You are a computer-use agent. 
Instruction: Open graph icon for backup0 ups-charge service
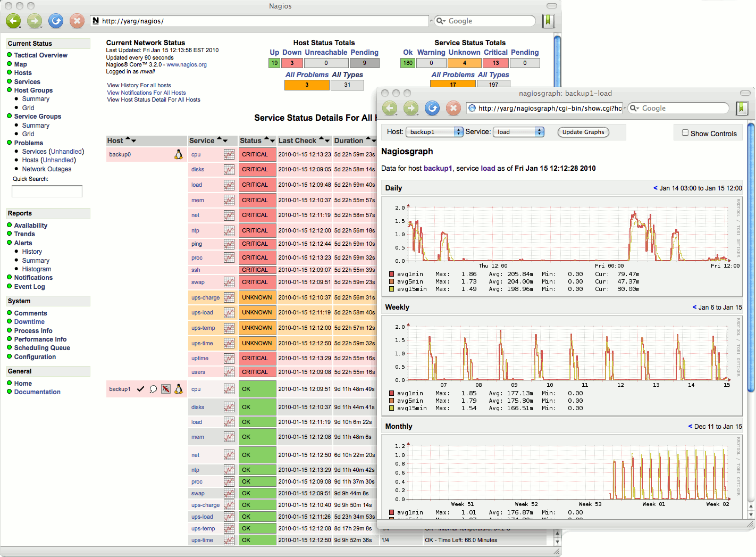pyautogui.click(x=229, y=297)
